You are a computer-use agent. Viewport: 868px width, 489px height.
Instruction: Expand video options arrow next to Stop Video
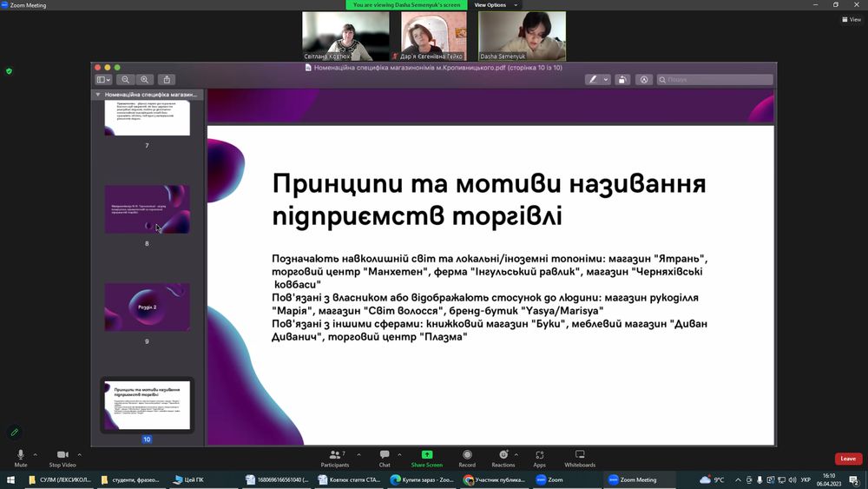coord(80,454)
